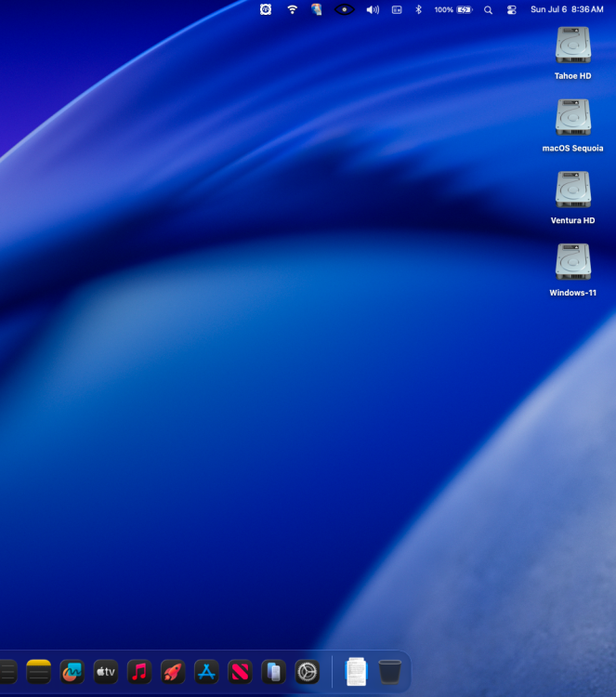The height and width of the screenshot is (697, 616).
Task: Click the red rocket Dock icon
Action: pyautogui.click(x=173, y=672)
